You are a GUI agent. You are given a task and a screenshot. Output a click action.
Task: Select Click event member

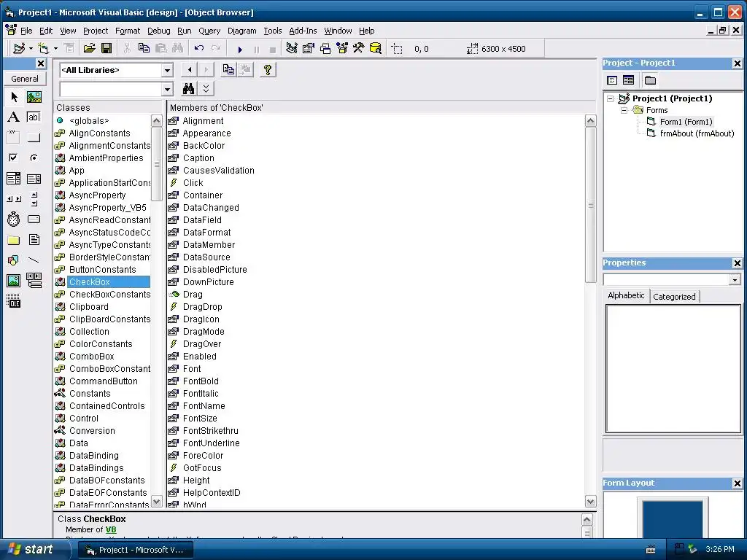193,183
